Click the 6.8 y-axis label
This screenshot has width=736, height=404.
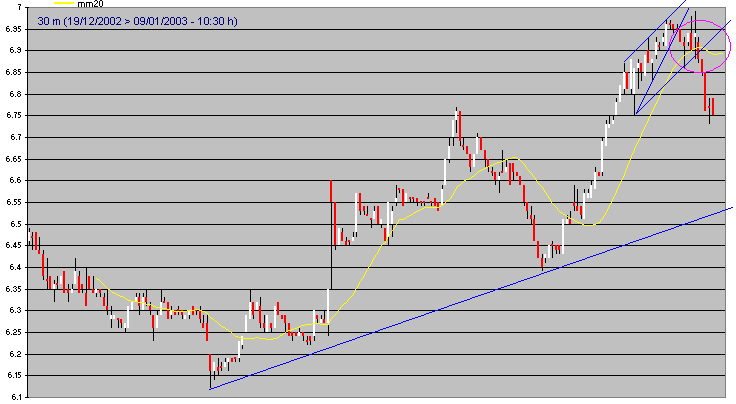(x=15, y=94)
